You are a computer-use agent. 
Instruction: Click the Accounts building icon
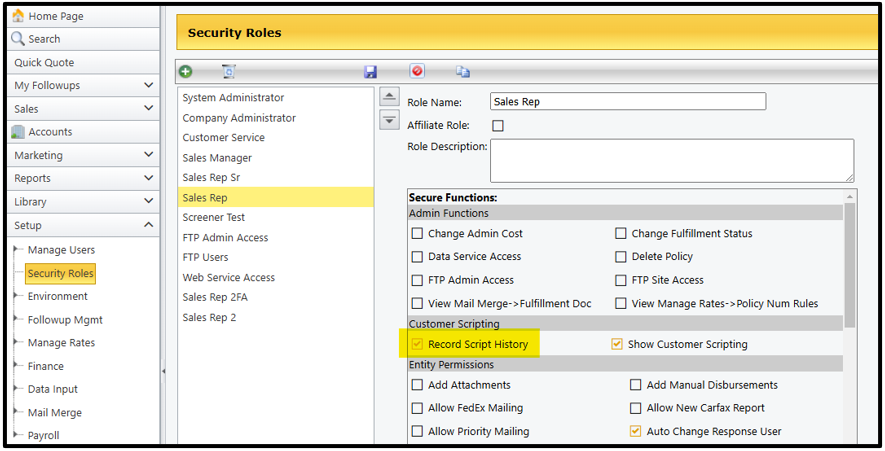[x=18, y=132]
